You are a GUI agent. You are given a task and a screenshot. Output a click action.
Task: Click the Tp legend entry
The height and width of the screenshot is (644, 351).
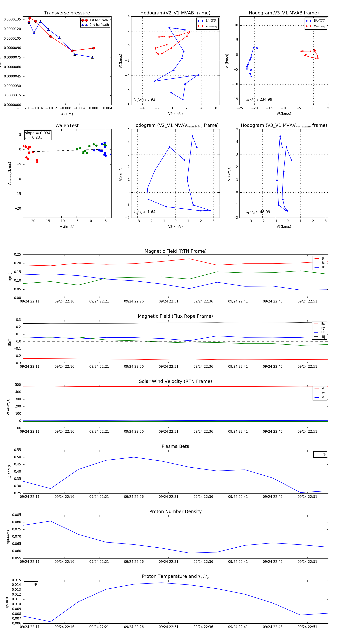31,584
